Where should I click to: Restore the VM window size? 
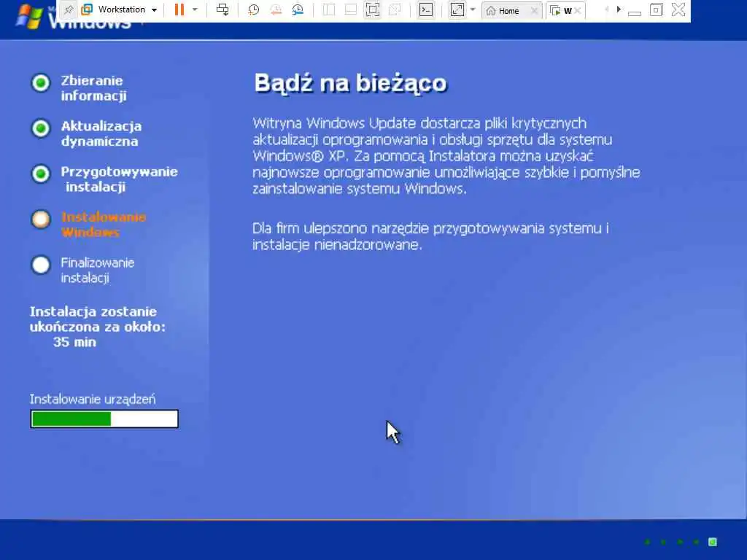click(x=656, y=9)
